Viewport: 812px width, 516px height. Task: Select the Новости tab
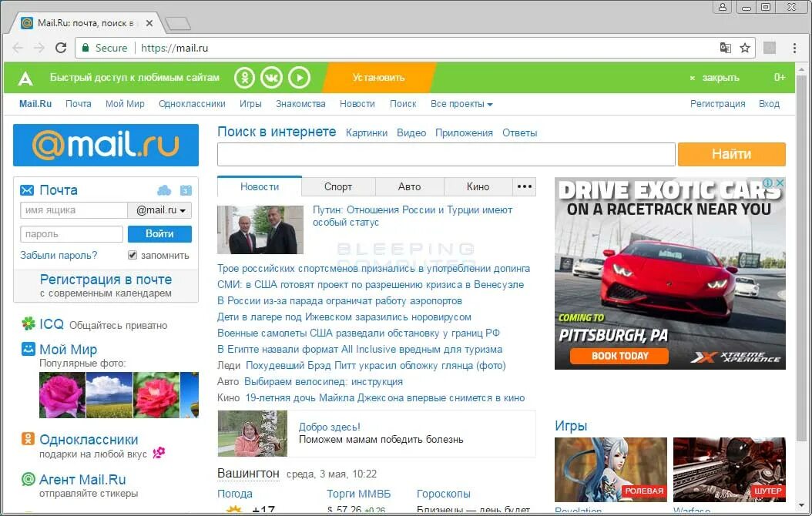[260, 186]
